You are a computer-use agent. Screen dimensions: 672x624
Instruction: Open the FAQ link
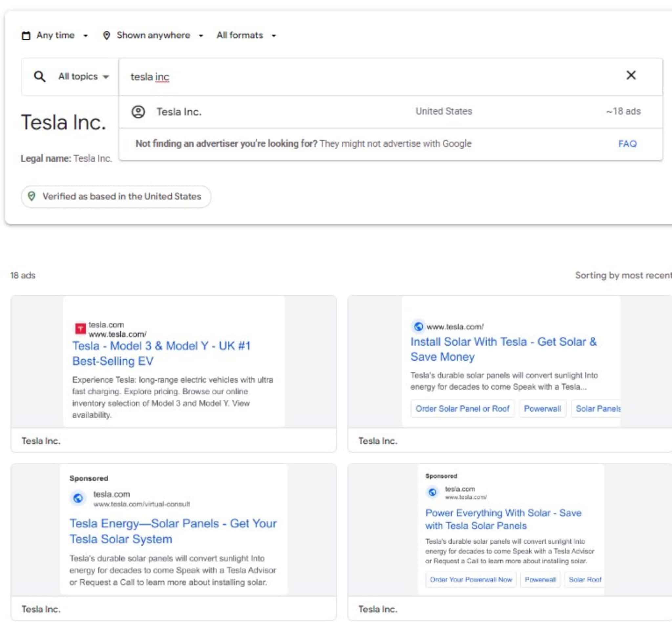click(x=627, y=144)
